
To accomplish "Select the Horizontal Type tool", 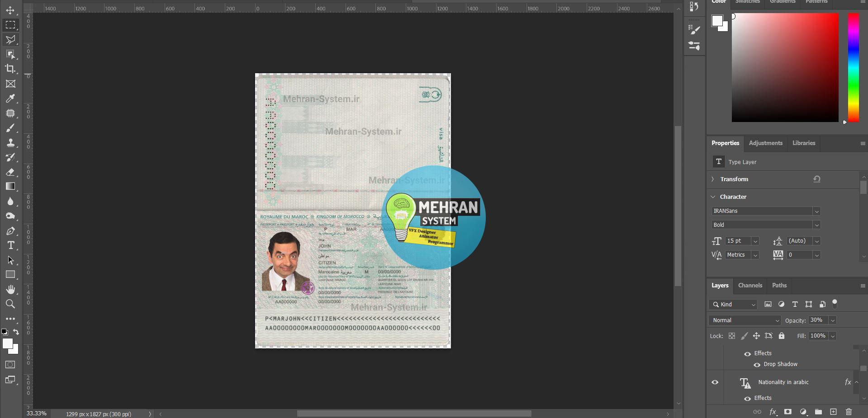I will point(10,245).
